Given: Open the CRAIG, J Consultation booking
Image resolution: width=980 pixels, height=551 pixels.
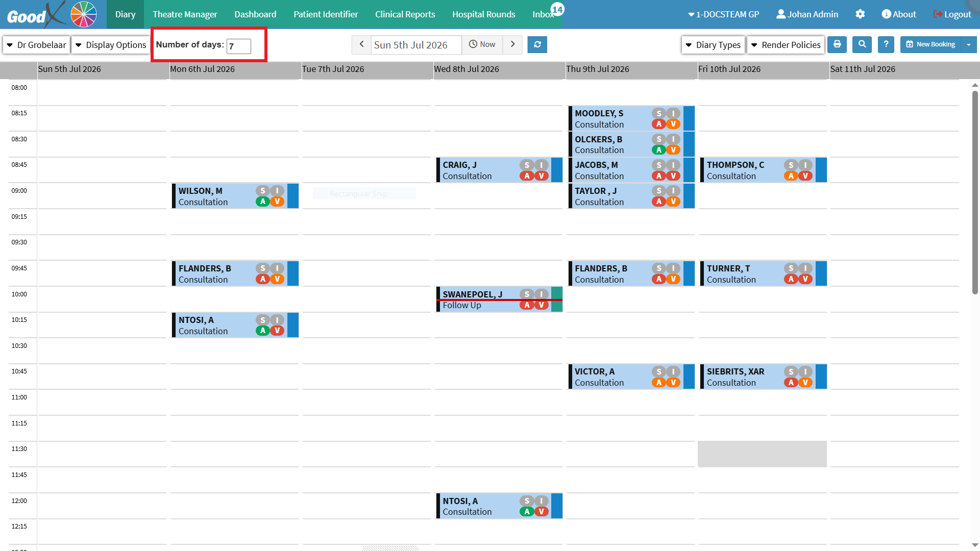Looking at the screenshot, I should [499, 170].
